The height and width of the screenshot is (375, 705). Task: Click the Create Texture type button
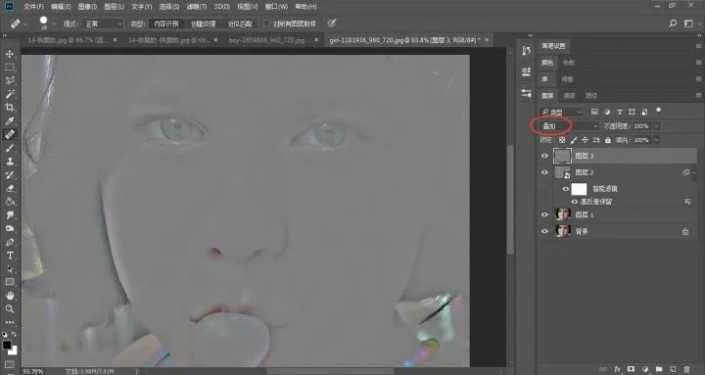point(203,24)
